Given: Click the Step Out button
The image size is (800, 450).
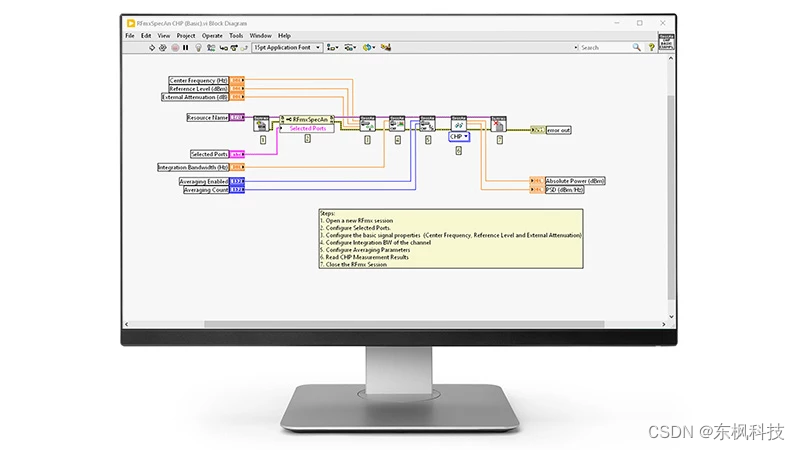Looking at the screenshot, I should pos(244,47).
